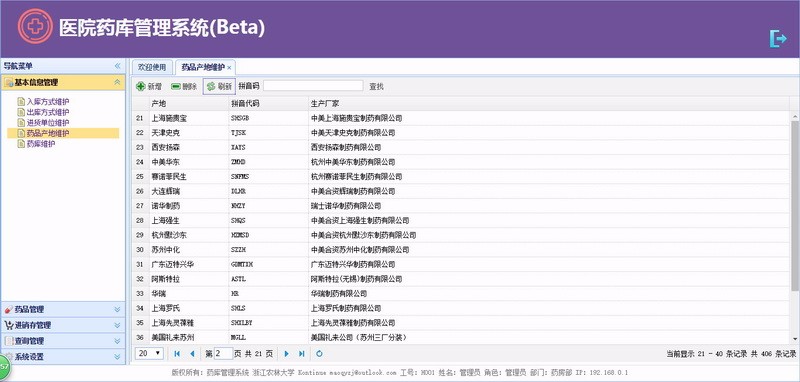
Task: Jump to the last page
Action: click(302, 353)
